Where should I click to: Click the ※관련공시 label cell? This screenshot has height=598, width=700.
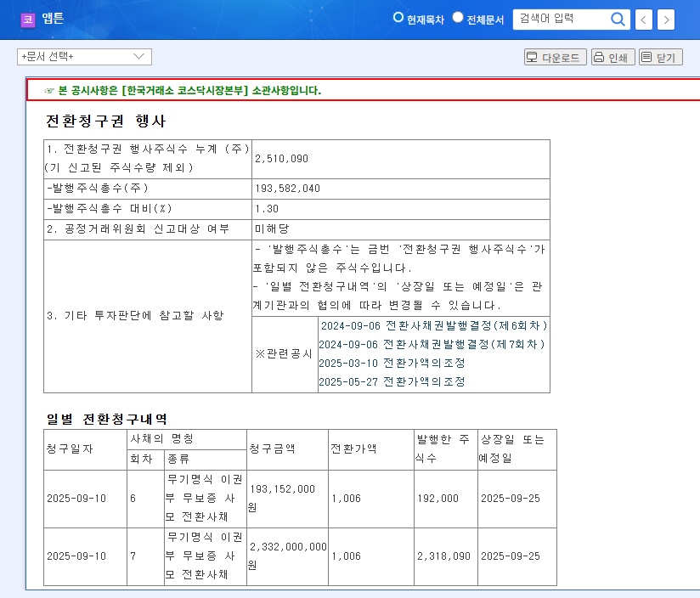click(284, 354)
